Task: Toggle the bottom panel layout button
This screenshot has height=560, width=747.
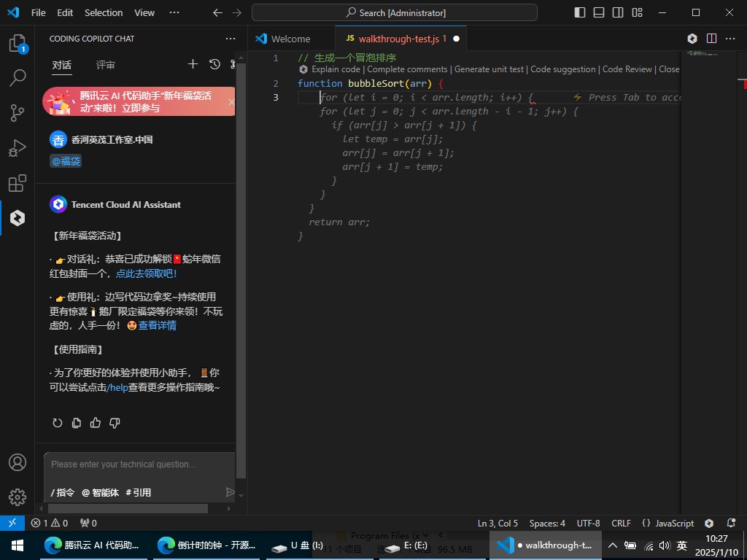Action: (x=599, y=12)
